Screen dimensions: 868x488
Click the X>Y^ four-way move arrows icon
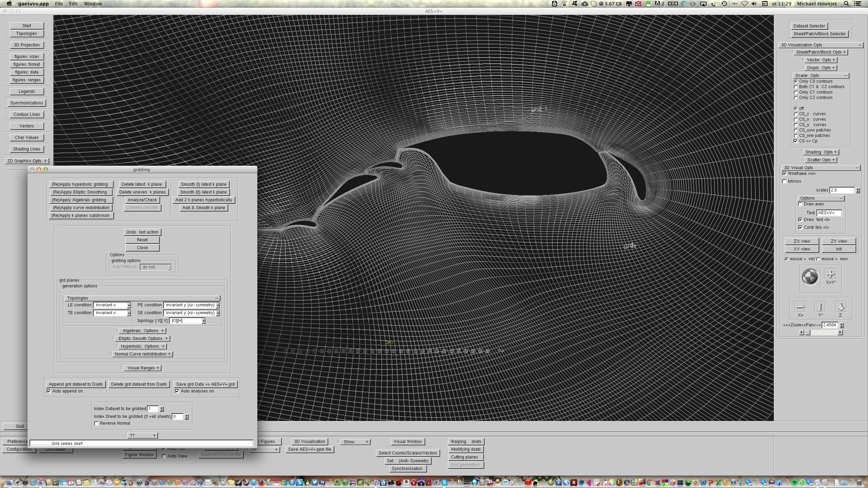[x=830, y=274]
